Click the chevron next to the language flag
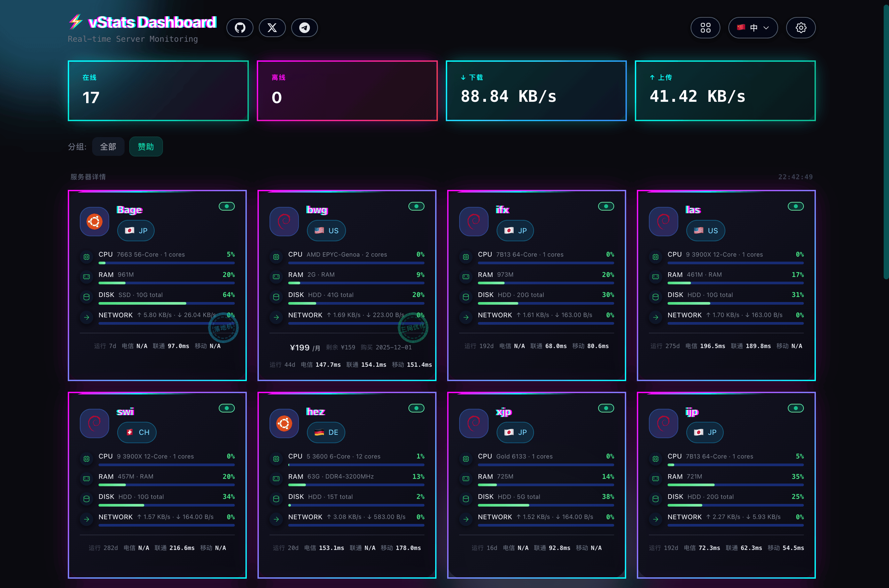This screenshot has height=588, width=889. click(766, 28)
